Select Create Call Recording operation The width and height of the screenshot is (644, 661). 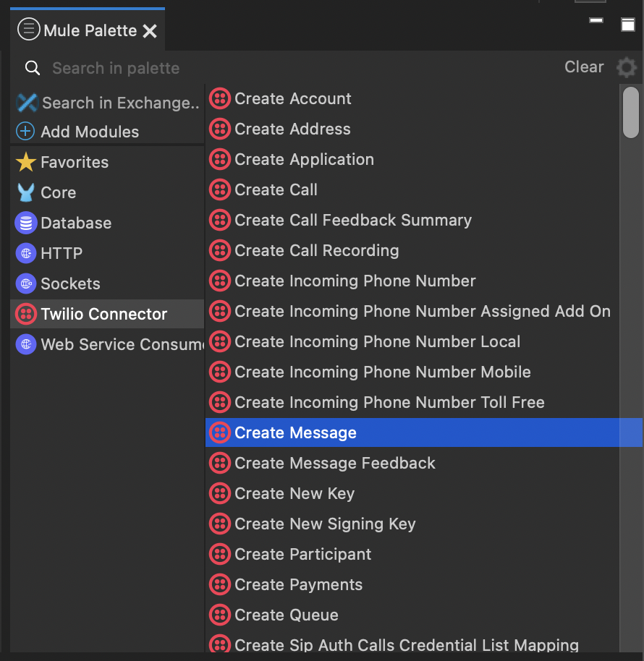point(317,250)
